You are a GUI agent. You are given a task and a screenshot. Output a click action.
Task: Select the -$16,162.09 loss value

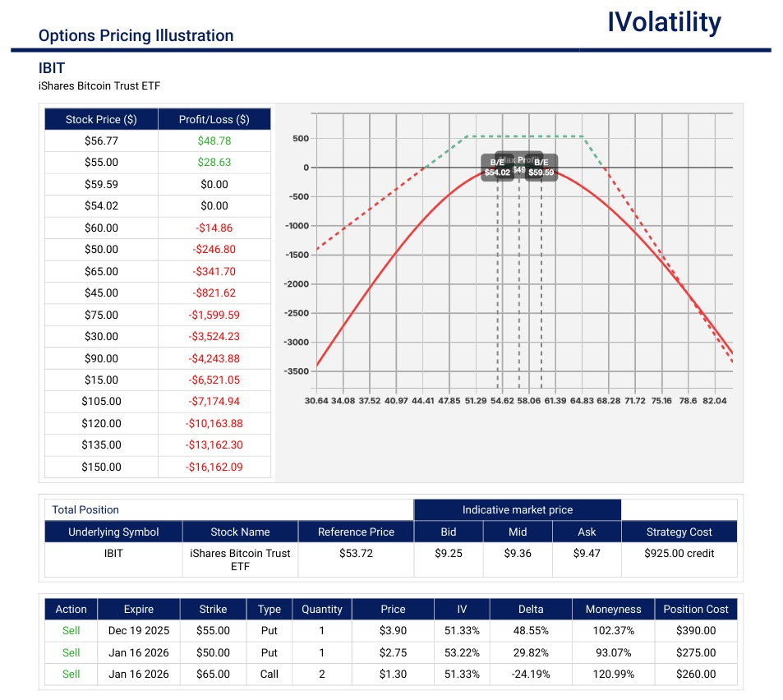pyautogui.click(x=214, y=467)
